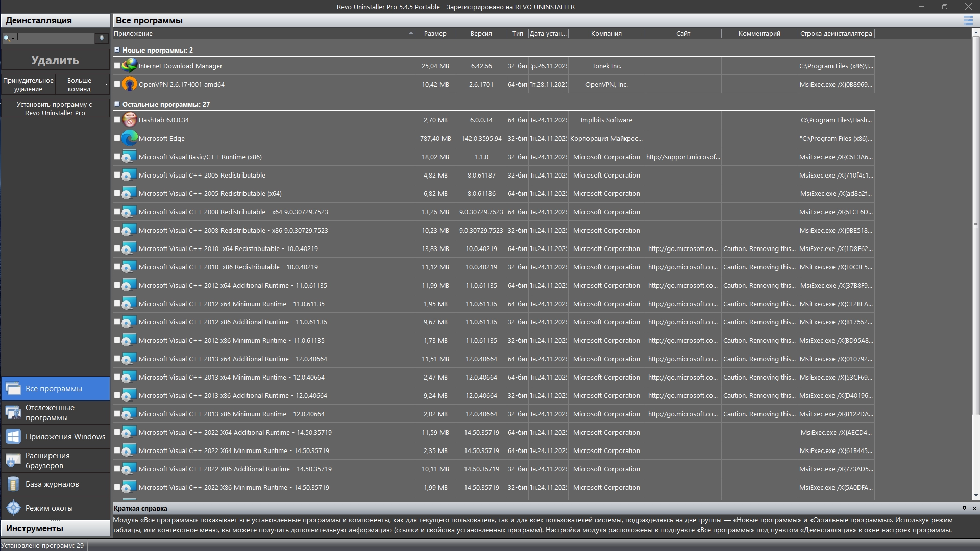The height and width of the screenshot is (551, 980).
Task: Enable checkbox for Visual C++ 2005 Redistributable (x64)
Action: pyautogui.click(x=117, y=193)
